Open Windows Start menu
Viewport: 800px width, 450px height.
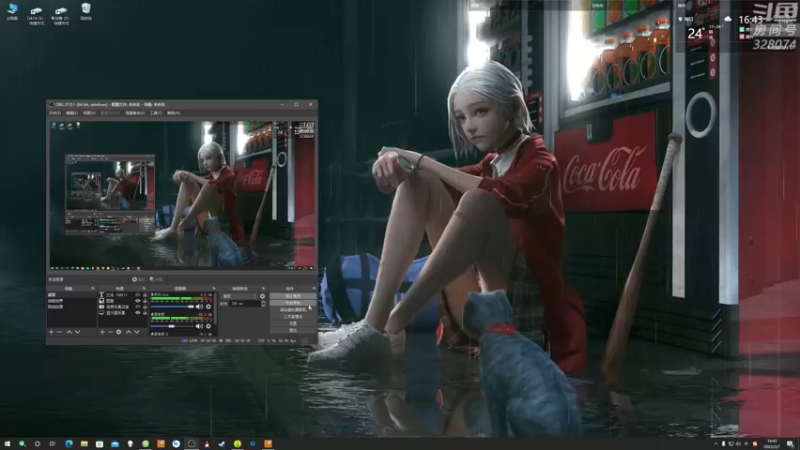click(7, 444)
